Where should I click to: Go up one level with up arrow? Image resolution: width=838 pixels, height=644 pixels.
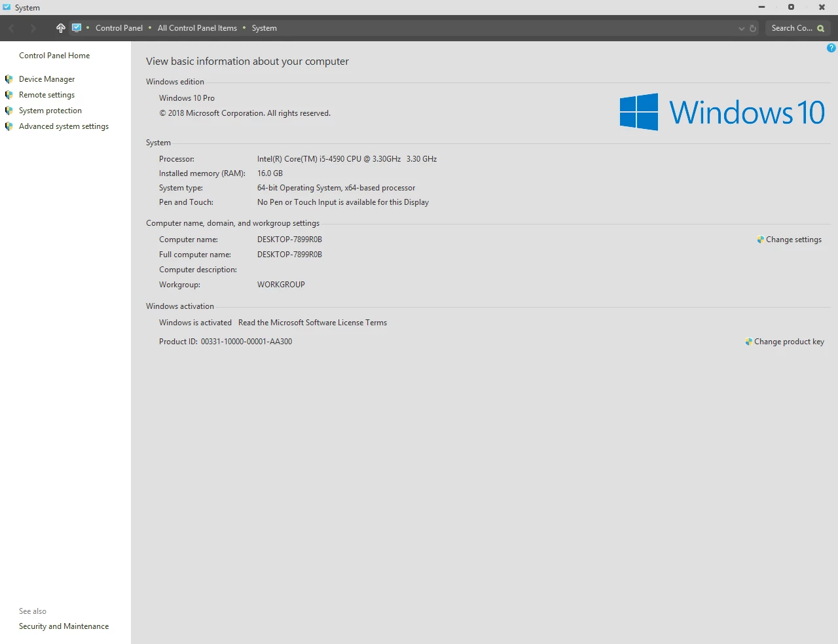[60, 28]
